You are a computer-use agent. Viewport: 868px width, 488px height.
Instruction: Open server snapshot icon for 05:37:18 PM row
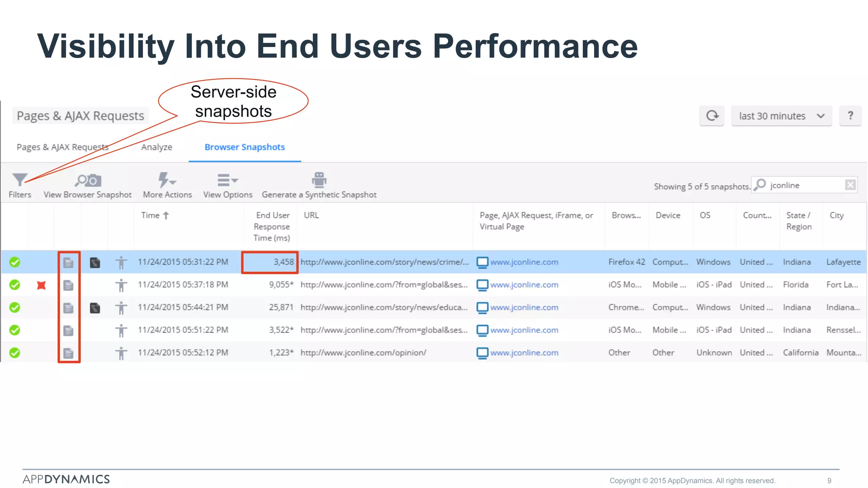tap(68, 285)
